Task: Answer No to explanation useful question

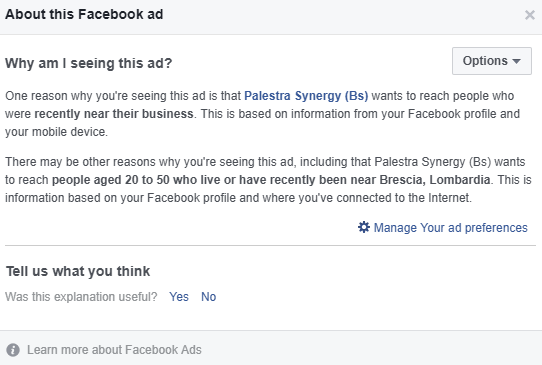Action: coord(208,297)
